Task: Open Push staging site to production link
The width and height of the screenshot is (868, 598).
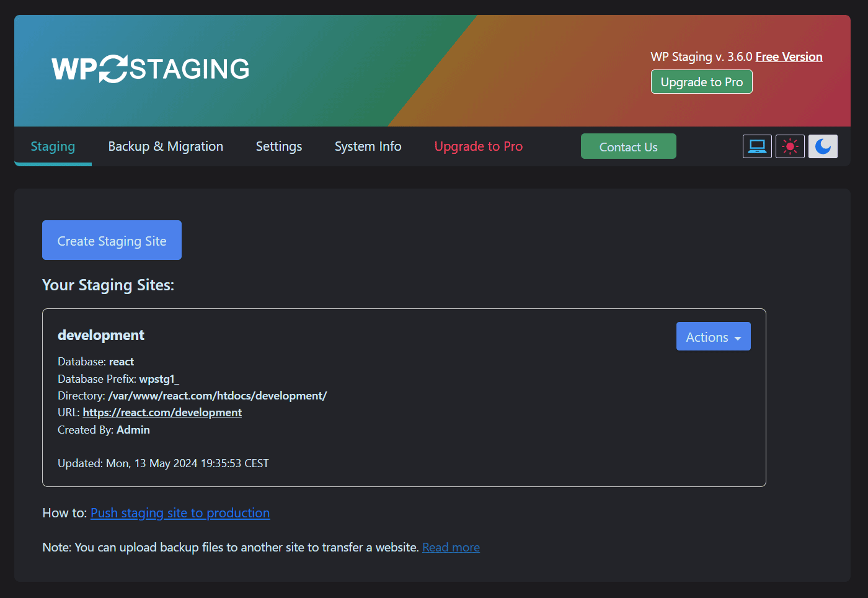Action: tap(180, 513)
